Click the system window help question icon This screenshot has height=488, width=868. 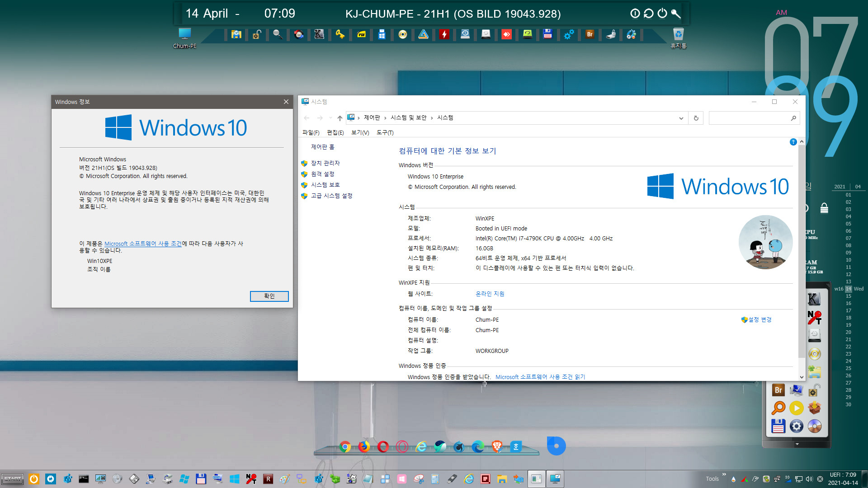click(x=793, y=142)
